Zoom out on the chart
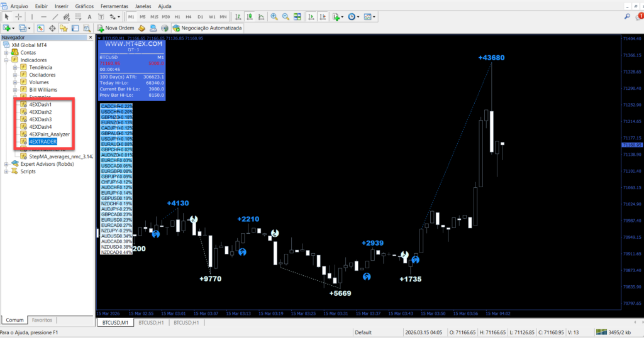The image size is (644, 338). click(x=286, y=17)
